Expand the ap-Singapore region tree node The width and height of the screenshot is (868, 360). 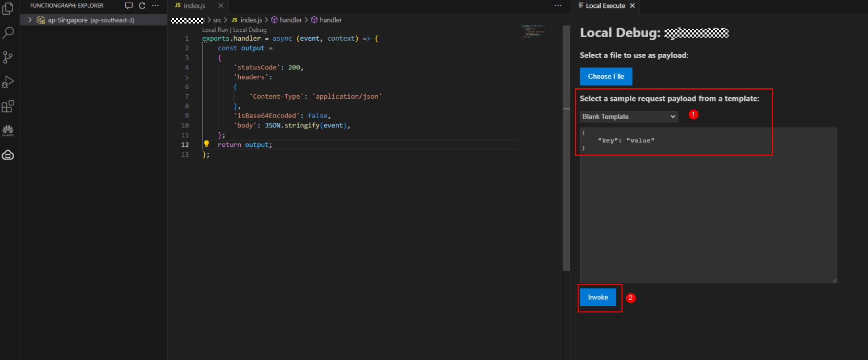coord(30,20)
